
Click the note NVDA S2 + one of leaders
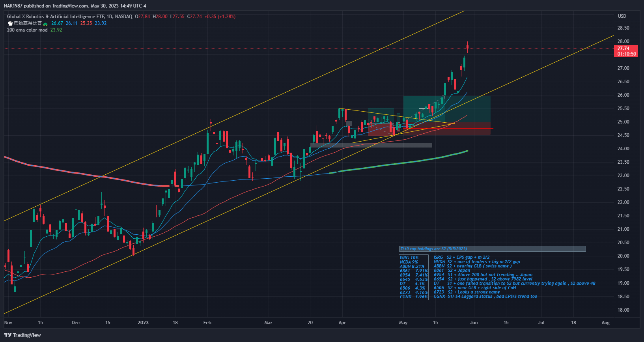(477, 262)
